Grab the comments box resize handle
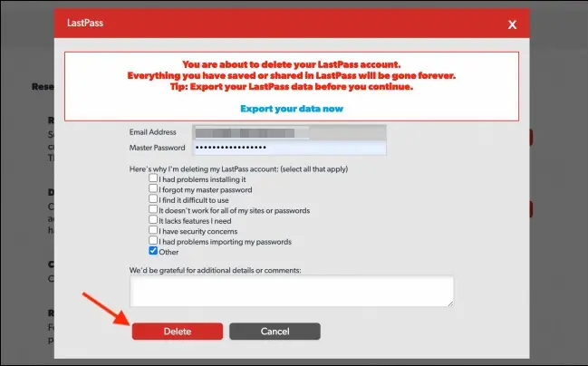Viewport: 588px width, 366px height. [x=450, y=303]
